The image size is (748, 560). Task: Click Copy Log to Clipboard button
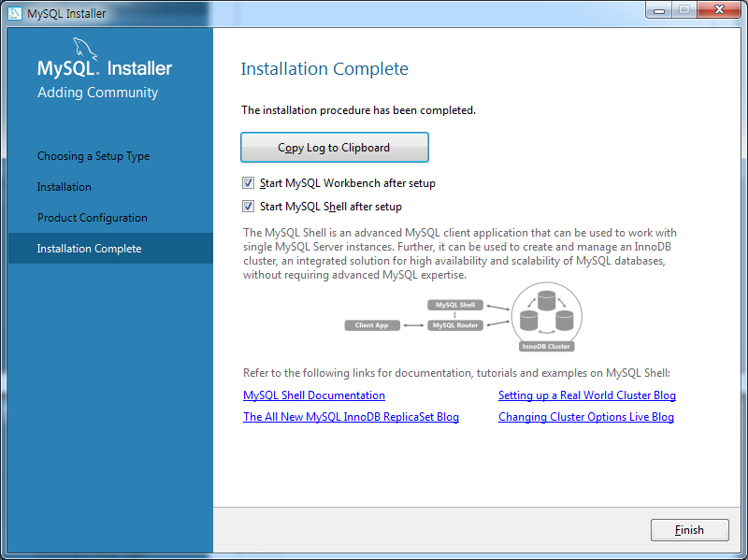click(335, 148)
